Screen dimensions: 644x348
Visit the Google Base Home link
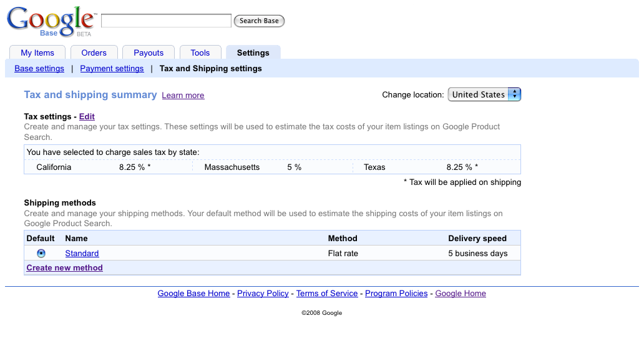tap(193, 294)
